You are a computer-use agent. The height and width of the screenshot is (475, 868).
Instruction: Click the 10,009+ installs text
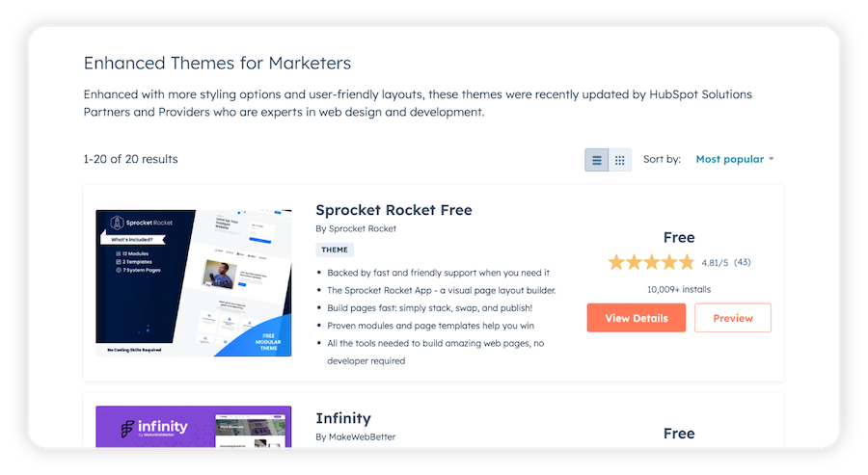(x=679, y=288)
